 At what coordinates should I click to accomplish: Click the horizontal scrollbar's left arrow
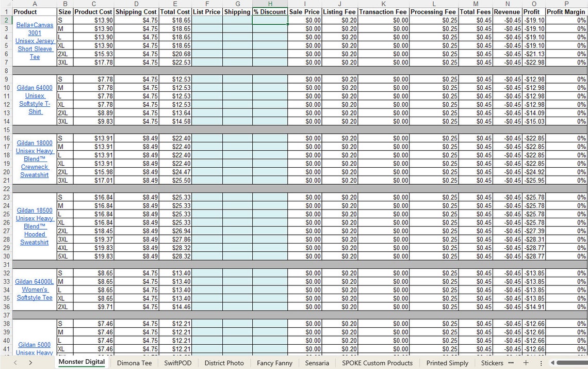(552, 363)
